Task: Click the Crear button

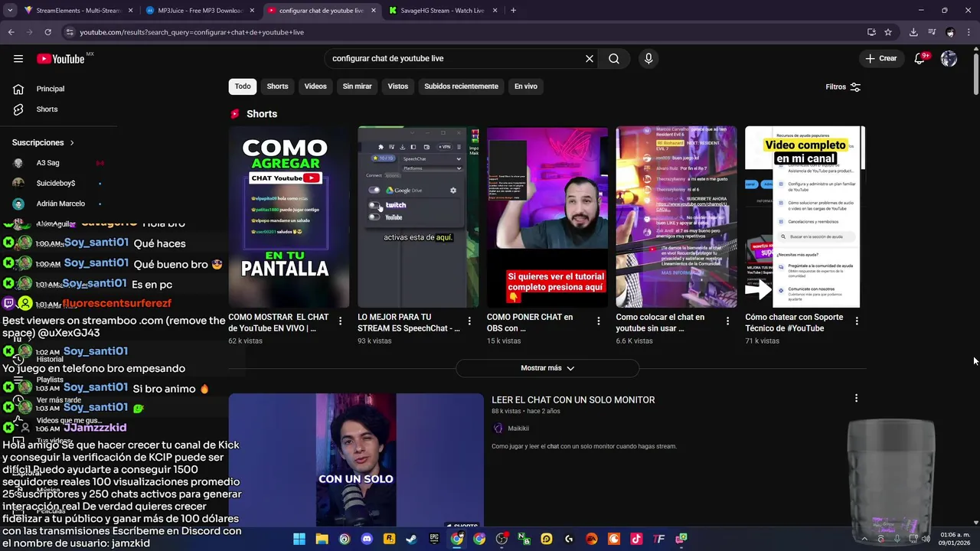Action: click(880, 59)
